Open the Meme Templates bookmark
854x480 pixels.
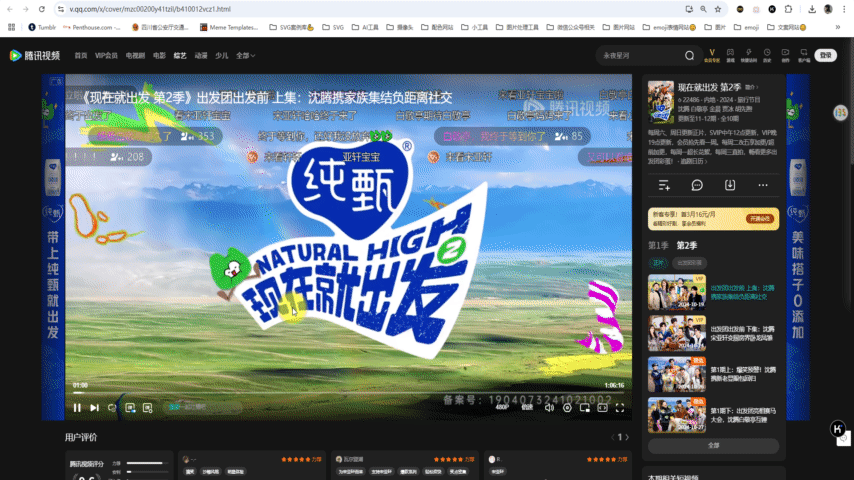pyautogui.click(x=229, y=27)
